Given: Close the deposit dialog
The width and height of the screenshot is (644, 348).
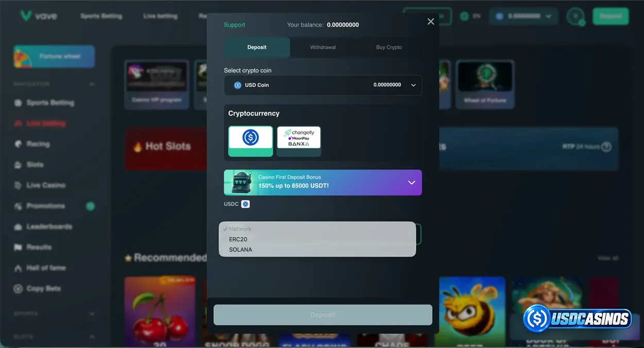Looking at the screenshot, I should 431,21.
